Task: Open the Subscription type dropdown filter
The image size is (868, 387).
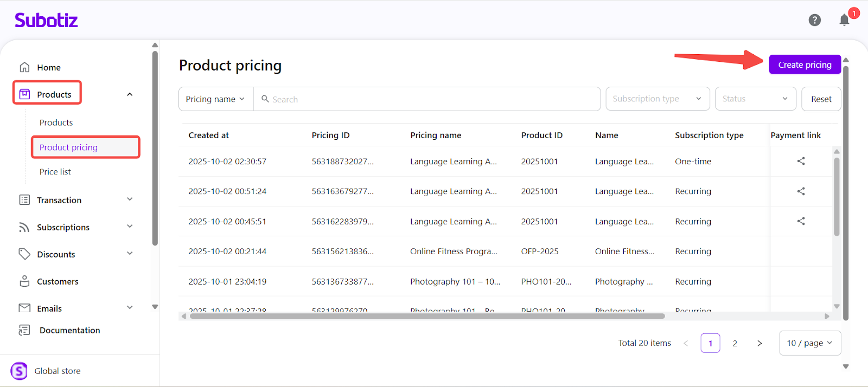Action: tap(657, 99)
